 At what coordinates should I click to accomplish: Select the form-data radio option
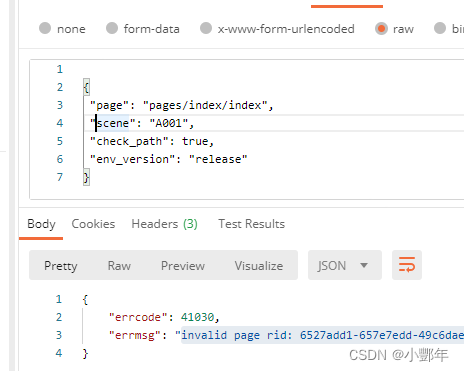(x=112, y=28)
